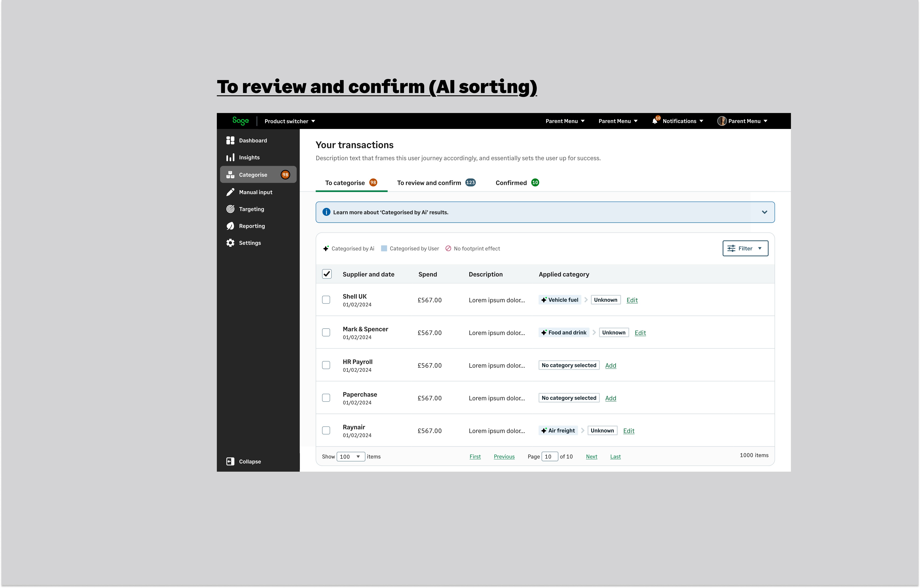Click Edit link for Mark & Spencer row
The image size is (920, 588).
[x=640, y=333]
